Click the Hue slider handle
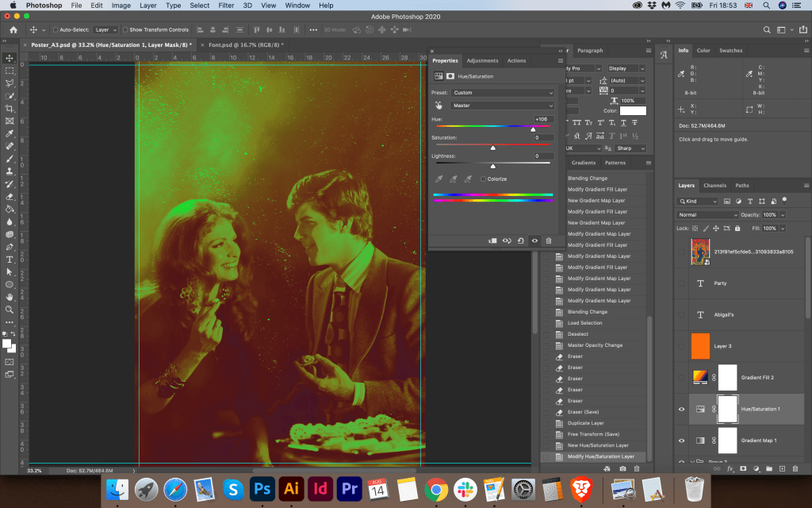The image size is (812, 508). pos(533,129)
